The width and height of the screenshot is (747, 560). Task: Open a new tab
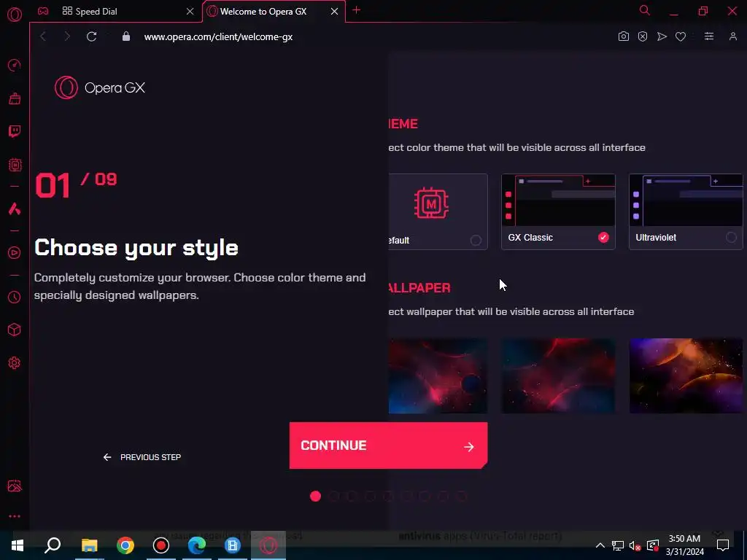(356, 10)
